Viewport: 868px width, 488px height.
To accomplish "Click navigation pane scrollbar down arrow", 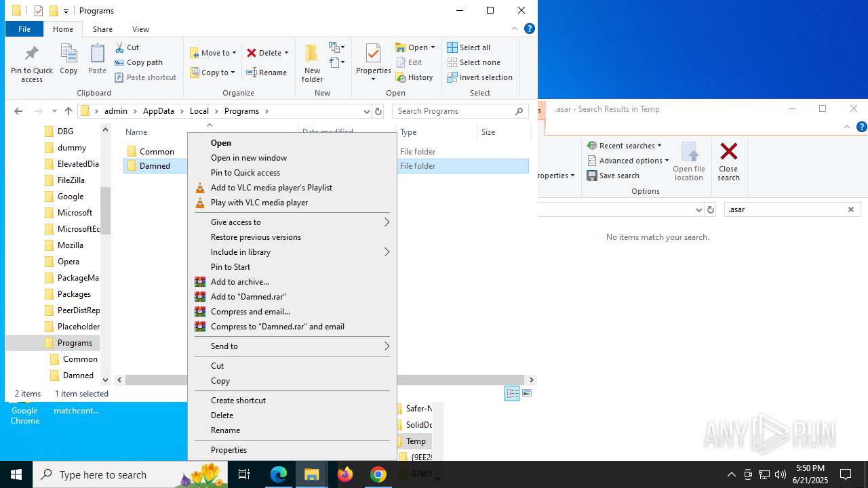I will click(105, 380).
